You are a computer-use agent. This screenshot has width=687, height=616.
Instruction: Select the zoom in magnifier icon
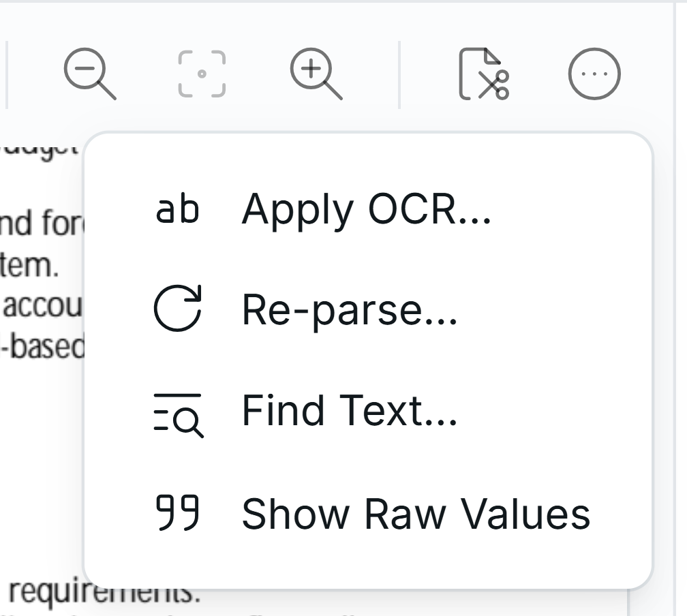(x=312, y=73)
